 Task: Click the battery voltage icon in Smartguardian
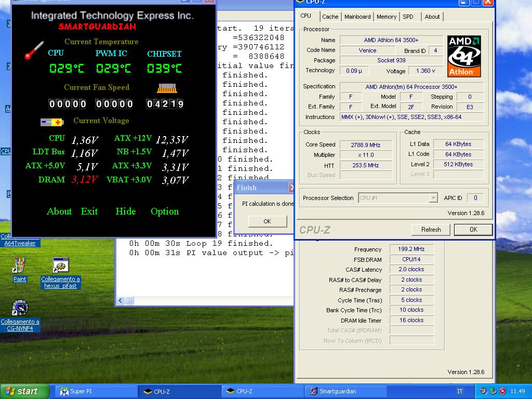click(52, 122)
